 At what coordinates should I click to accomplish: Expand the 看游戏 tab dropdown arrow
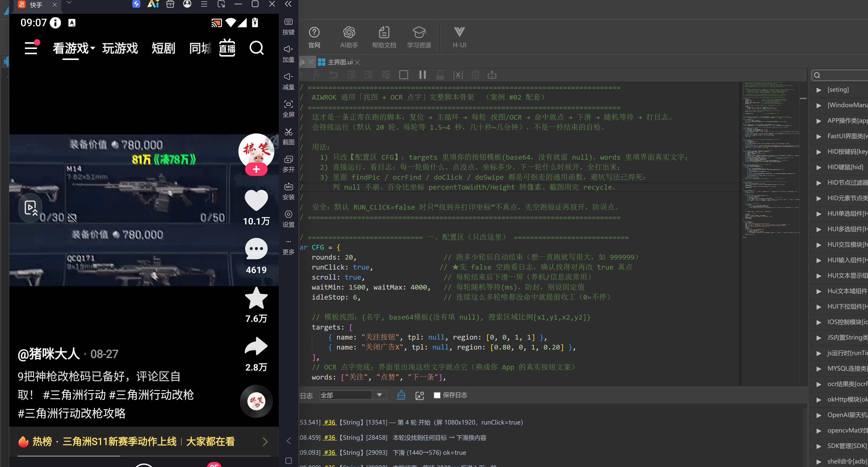pos(92,48)
